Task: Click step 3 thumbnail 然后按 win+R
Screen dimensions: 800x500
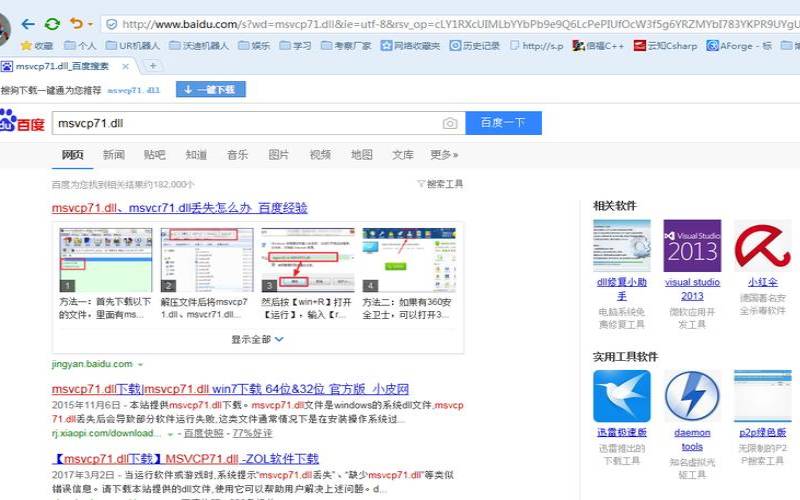Action: click(308, 260)
